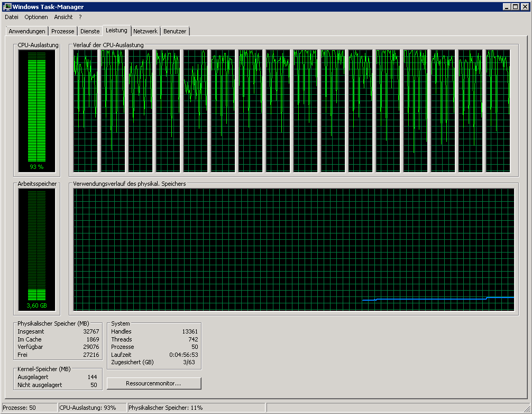Switch to the Benutzer tab
This screenshot has width=532, height=414.
pyautogui.click(x=175, y=31)
